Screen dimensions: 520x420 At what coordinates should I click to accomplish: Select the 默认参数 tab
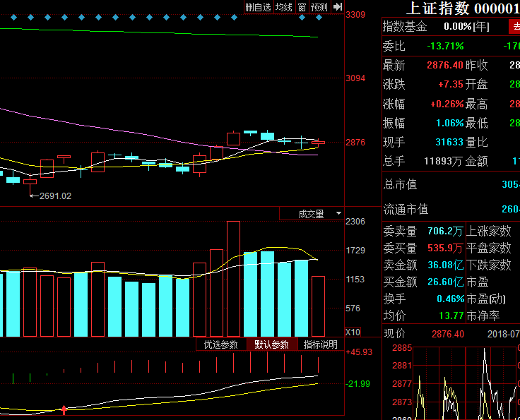[271, 344]
